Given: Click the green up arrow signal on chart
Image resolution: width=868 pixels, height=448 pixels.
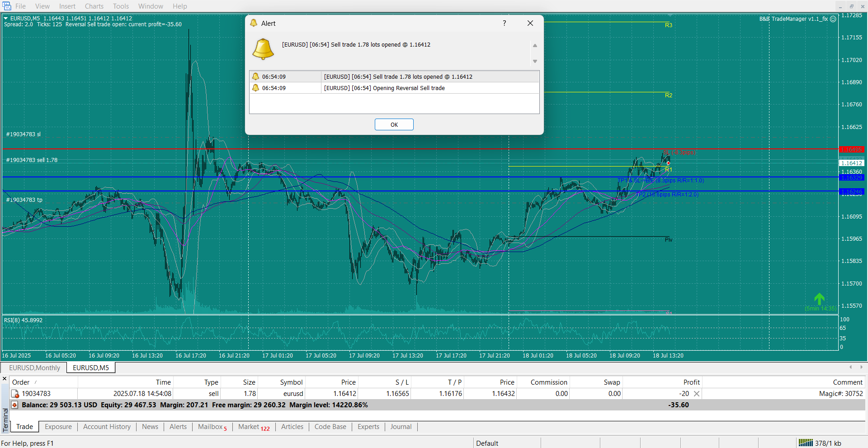Looking at the screenshot, I should 819,299.
